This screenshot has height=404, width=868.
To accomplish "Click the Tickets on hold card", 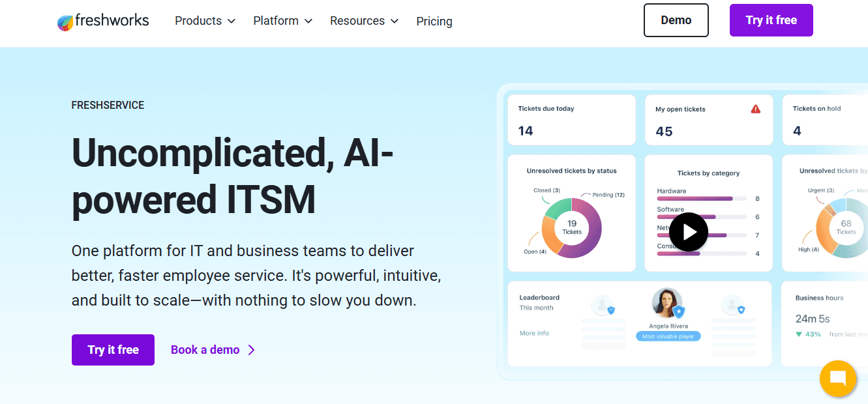I will coord(825,120).
